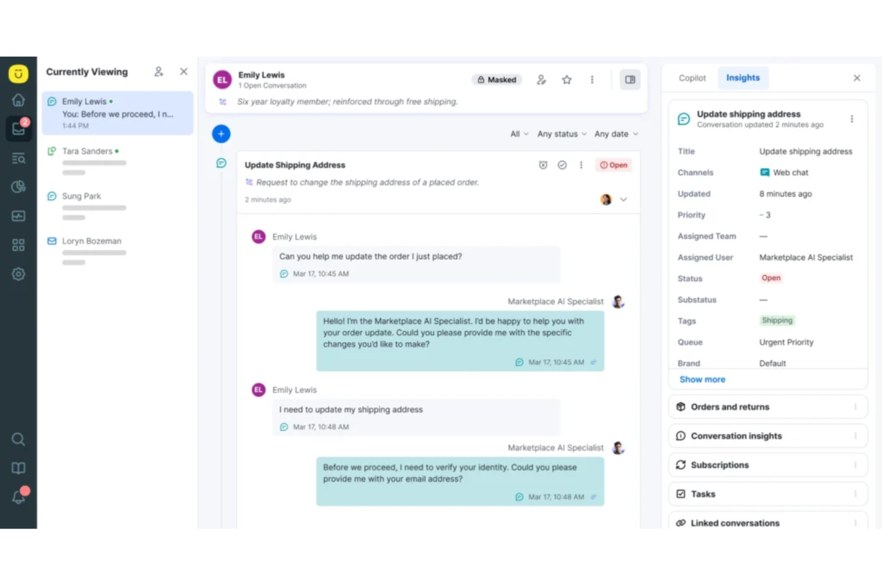Click the Apps grid icon in sidebar
This screenshot has height=588, width=882.
[18, 244]
